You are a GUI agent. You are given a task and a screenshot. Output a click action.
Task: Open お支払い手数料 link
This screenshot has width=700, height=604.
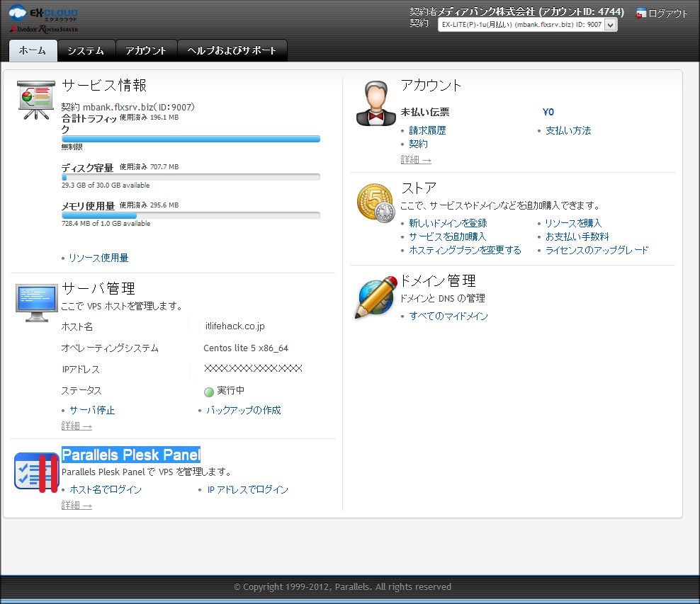pos(577,237)
